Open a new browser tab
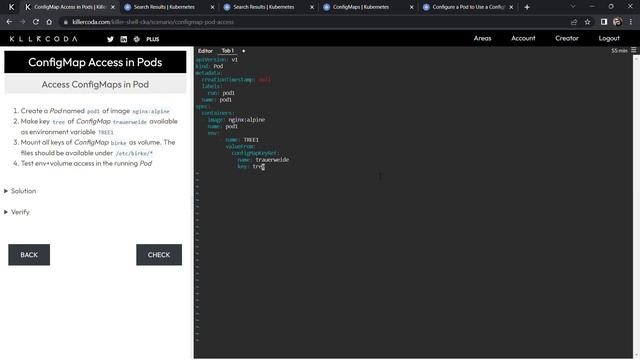 click(x=527, y=7)
